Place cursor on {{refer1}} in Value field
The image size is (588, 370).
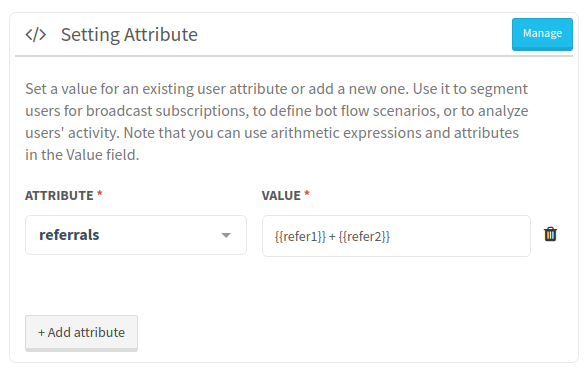click(300, 237)
